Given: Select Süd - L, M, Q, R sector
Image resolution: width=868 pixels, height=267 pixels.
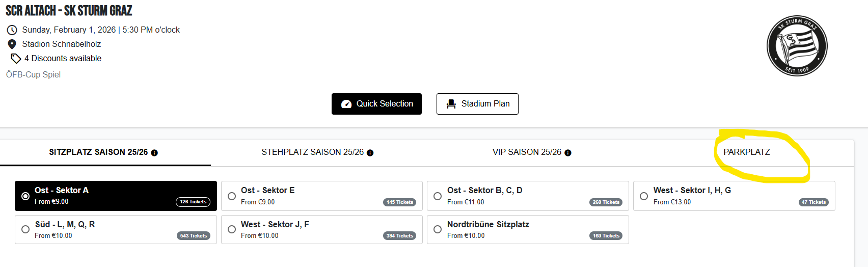Looking at the screenshot, I should click(25, 229).
